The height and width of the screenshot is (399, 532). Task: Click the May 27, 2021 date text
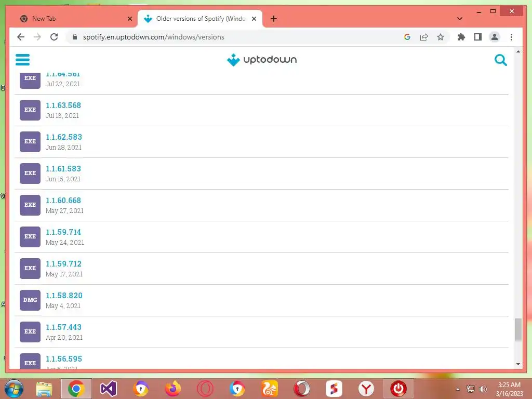64,211
